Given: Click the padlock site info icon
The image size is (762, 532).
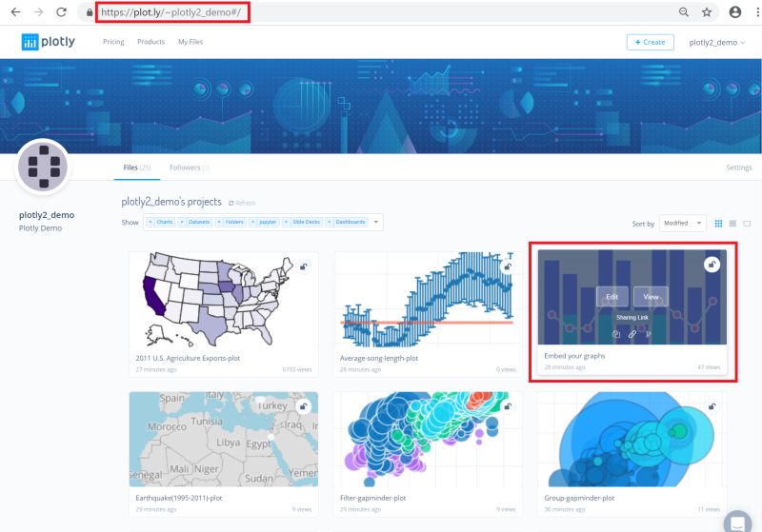Looking at the screenshot, I should click(90, 12).
